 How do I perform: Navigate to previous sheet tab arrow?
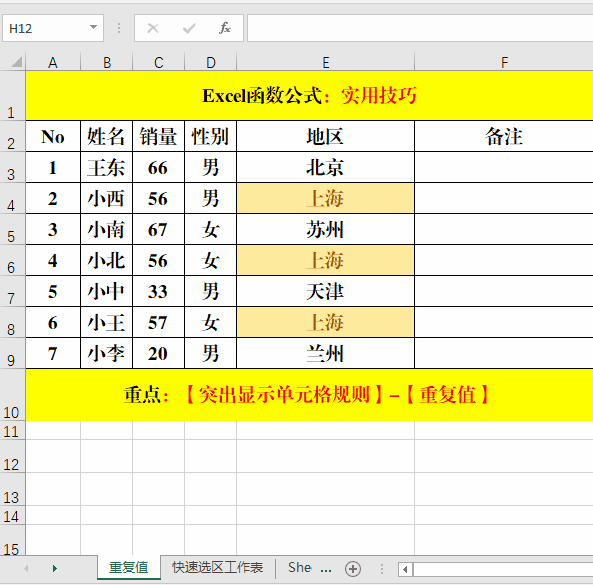pos(26,568)
